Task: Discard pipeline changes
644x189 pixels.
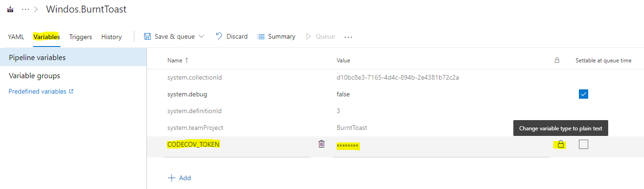Action: point(232,36)
